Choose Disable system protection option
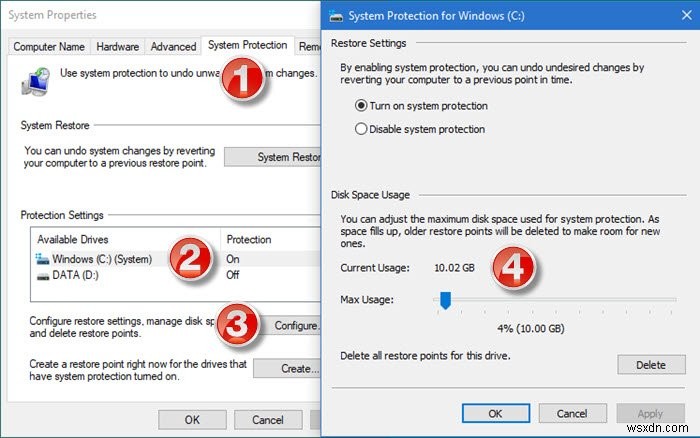 [x=361, y=129]
